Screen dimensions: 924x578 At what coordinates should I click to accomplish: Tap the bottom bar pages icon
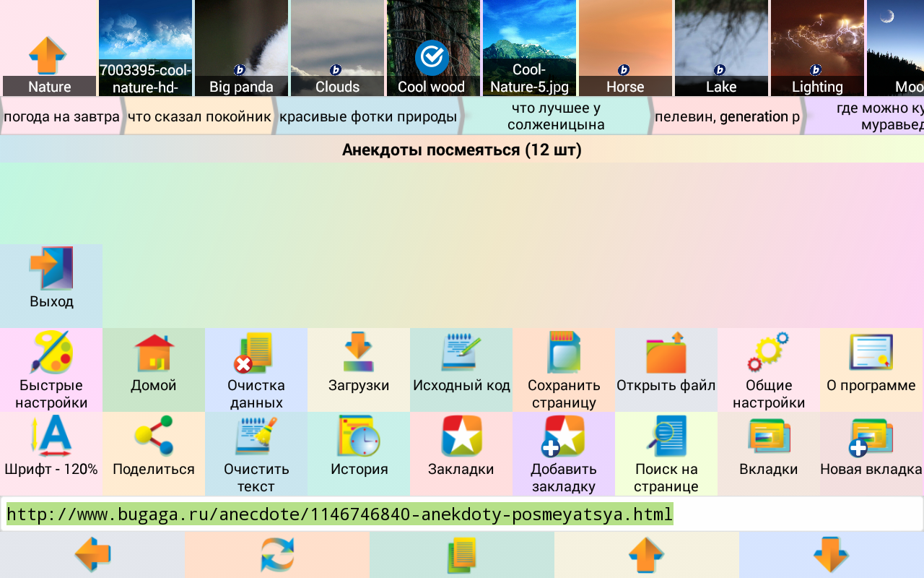coord(462,555)
